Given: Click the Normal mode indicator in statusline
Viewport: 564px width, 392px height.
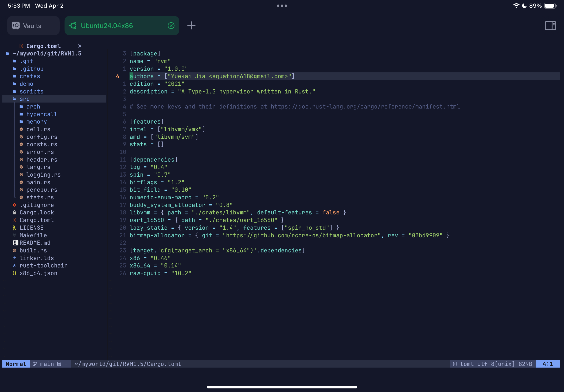Looking at the screenshot, I should point(16,364).
